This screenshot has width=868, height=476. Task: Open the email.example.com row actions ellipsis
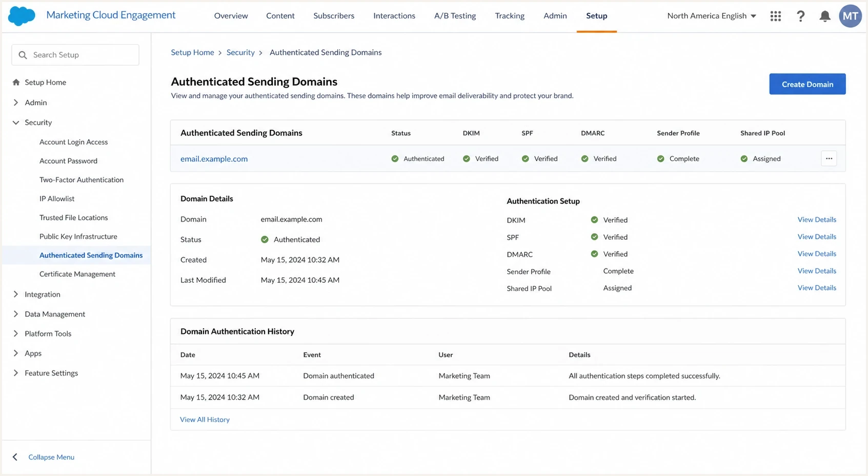[x=829, y=158]
